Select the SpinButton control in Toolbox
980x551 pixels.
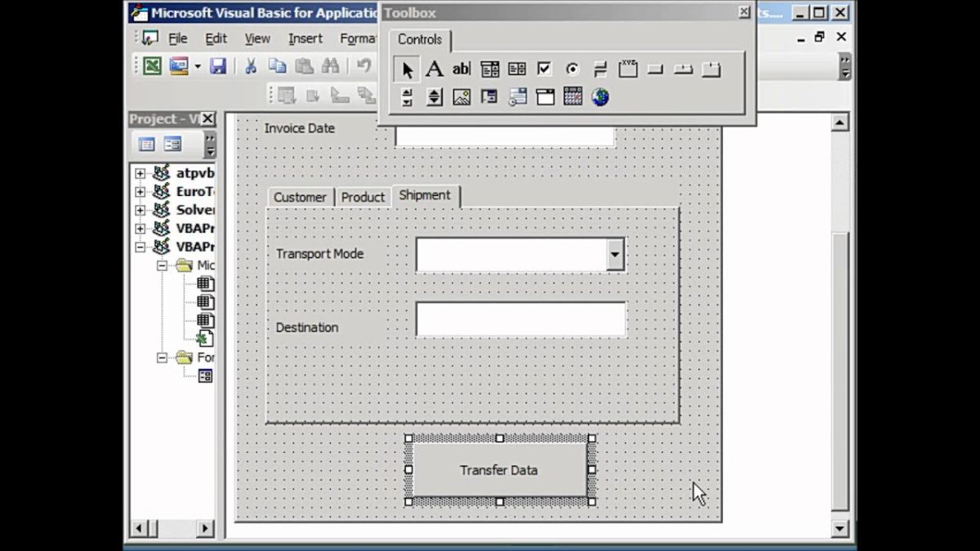point(434,97)
